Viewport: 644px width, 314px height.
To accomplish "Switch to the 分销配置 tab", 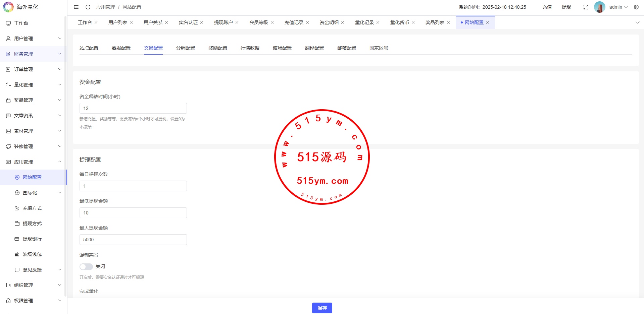I will click(186, 48).
